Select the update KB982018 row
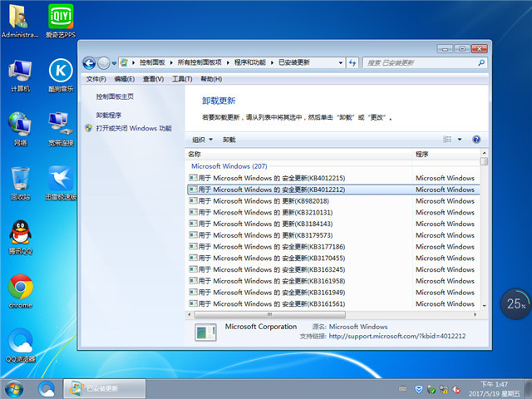The width and height of the screenshot is (532, 399). coord(333,201)
